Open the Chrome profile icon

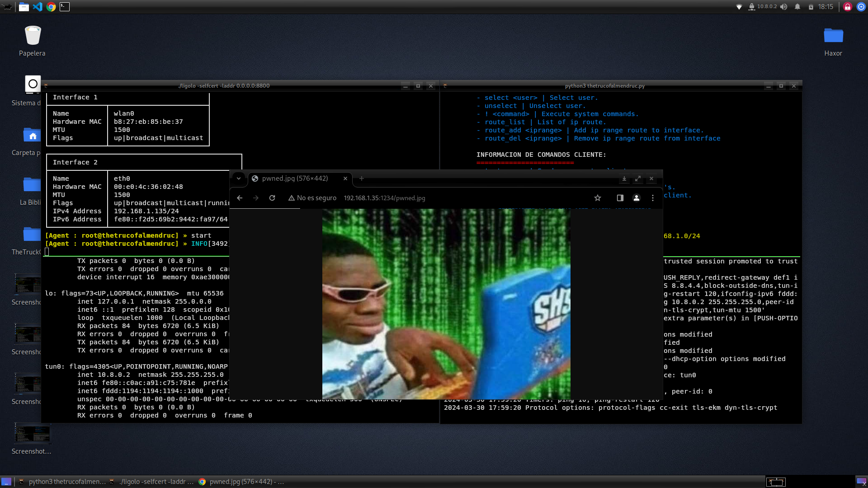[x=637, y=198]
